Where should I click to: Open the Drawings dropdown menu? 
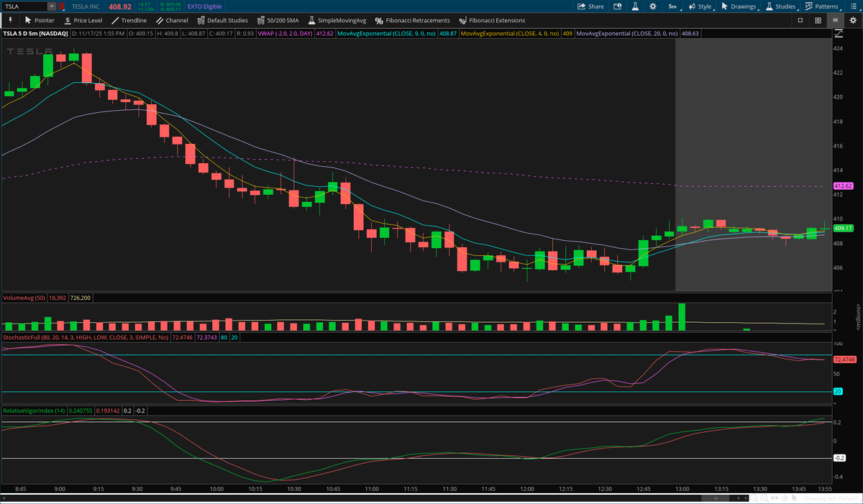[x=739, y=6]
